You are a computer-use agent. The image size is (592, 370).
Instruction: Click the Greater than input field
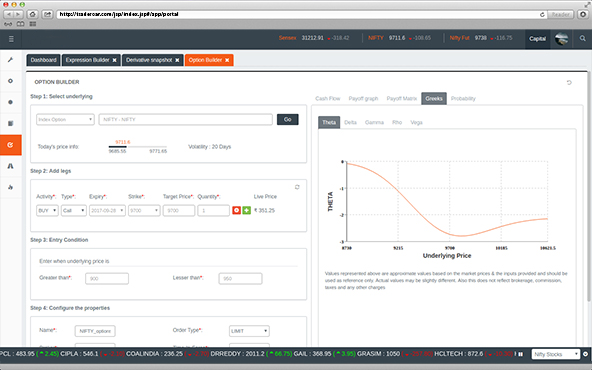pyautogui.click(x=107, y=279)
